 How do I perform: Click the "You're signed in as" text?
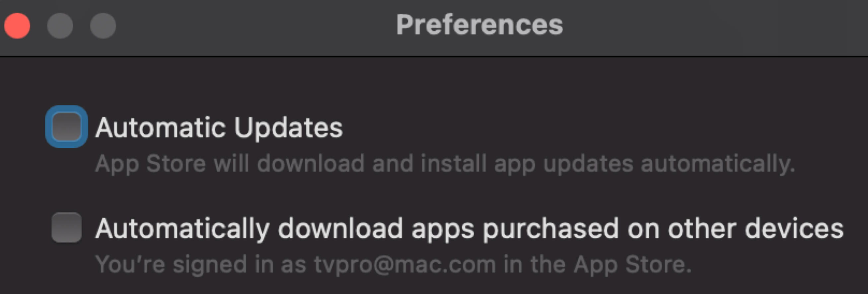pos(201,265)
